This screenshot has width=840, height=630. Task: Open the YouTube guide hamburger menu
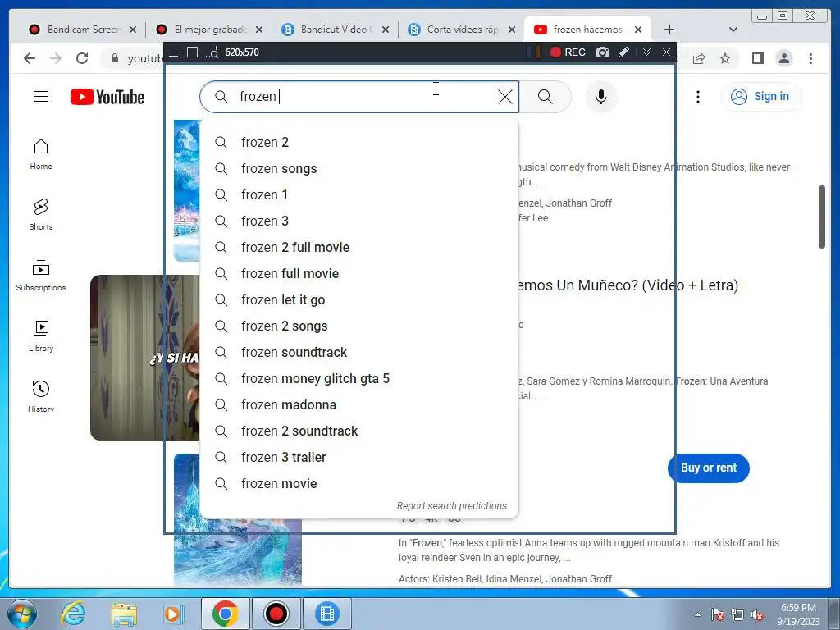coord(41,97)
